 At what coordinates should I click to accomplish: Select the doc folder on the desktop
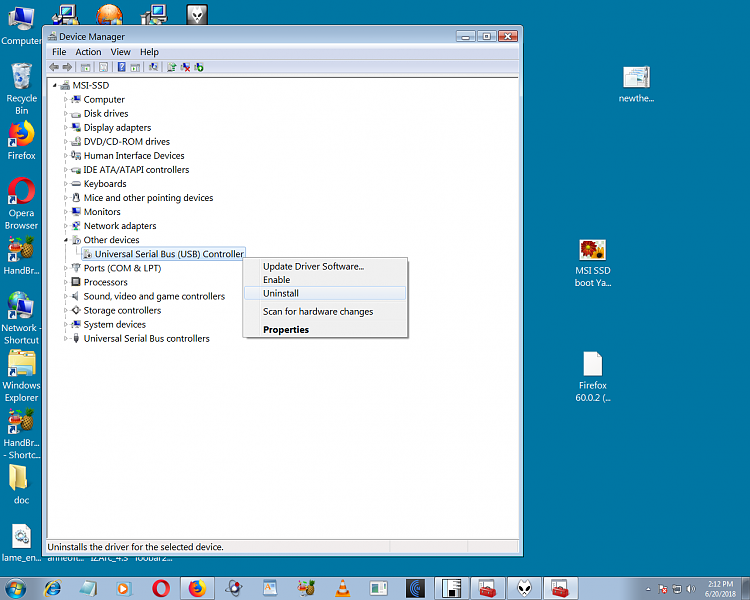click(21, 485)
